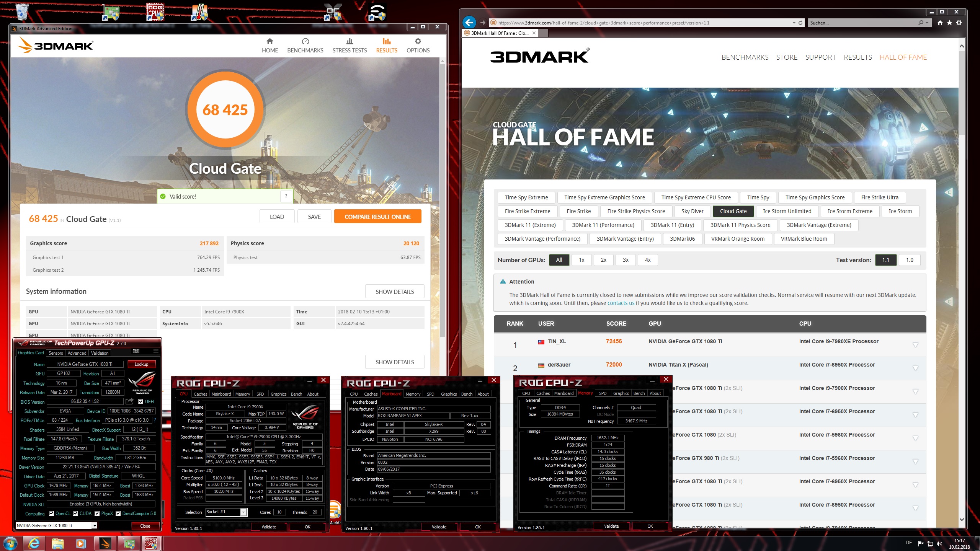This screenshot has width=980, height=551.
Task: Click the help question mark beside Valid score
Action: [286, 197]
